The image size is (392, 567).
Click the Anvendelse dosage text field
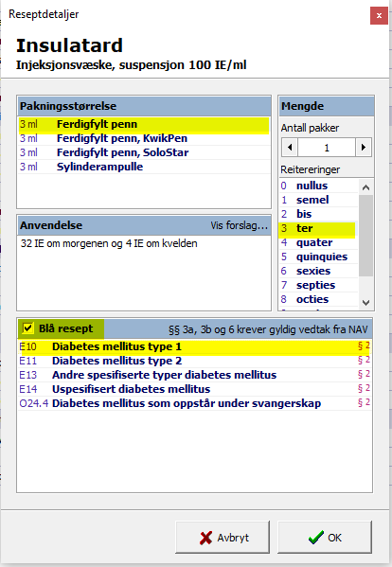tap(144, 273)
